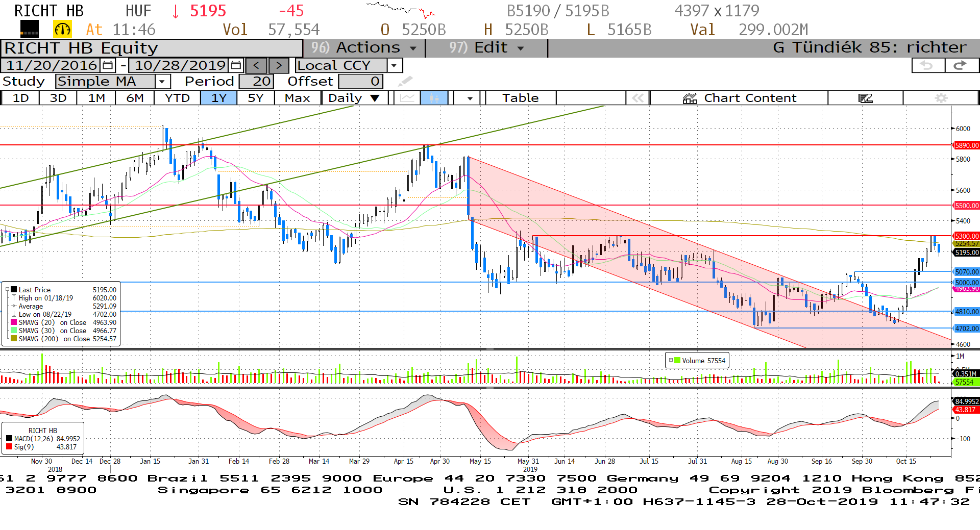Open the chart edit annotations icon
The image size is (980, 530).
click(865, 98)
